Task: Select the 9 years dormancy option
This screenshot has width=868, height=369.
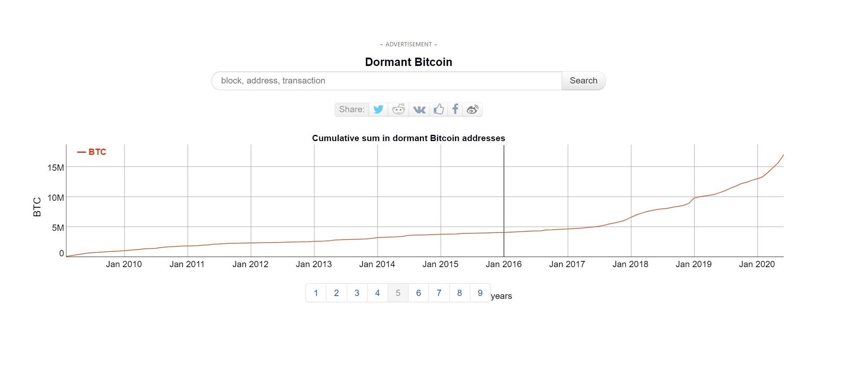Action: [480, 293]
